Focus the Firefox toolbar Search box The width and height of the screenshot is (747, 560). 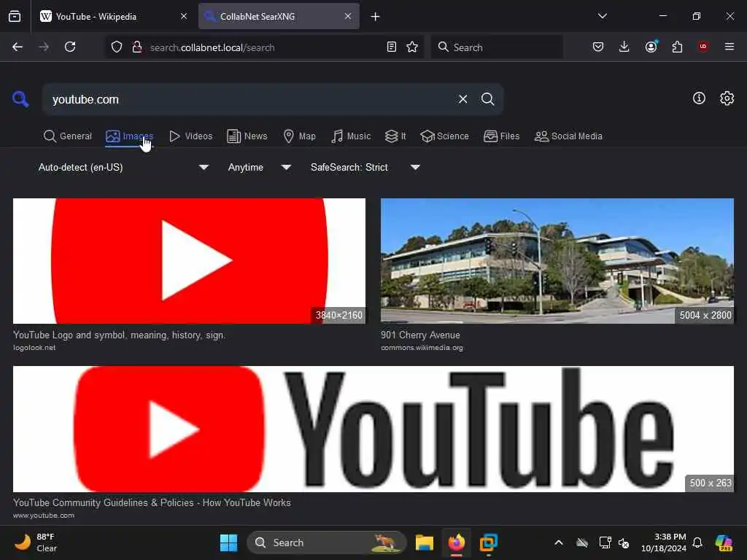(497, 47)
